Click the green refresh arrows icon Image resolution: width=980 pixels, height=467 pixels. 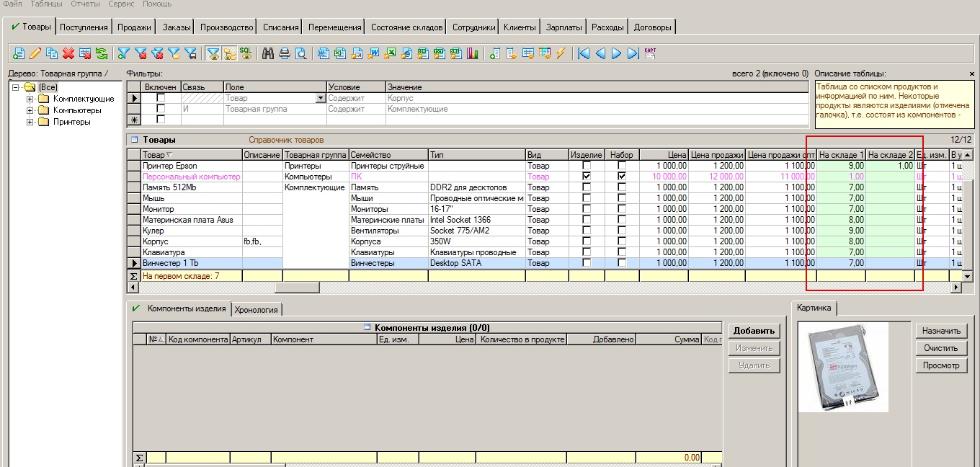(102, 53)
